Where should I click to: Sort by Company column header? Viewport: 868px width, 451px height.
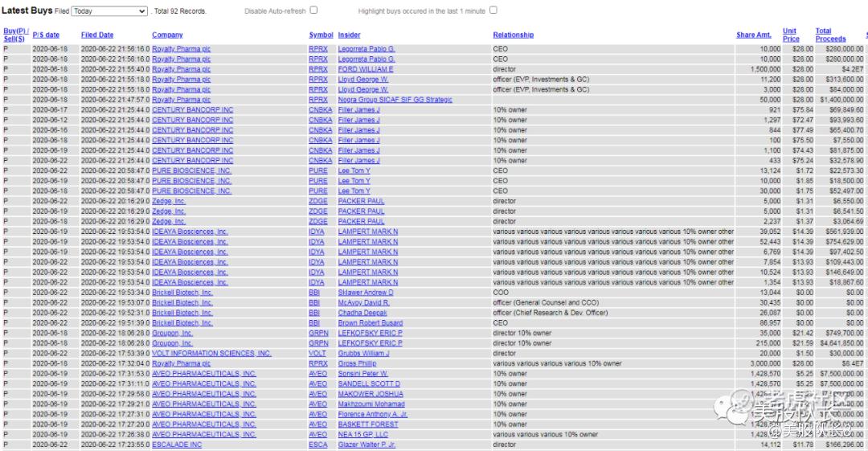tap(167, 35)
